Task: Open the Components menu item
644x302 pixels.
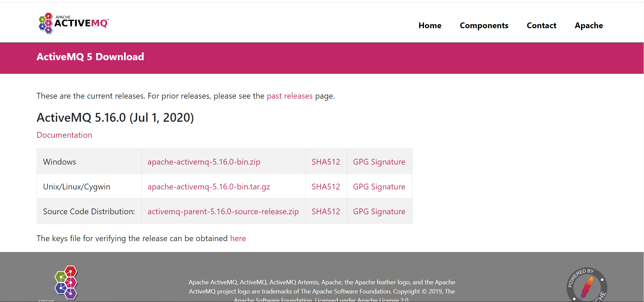Action: (x=484, y=26)
